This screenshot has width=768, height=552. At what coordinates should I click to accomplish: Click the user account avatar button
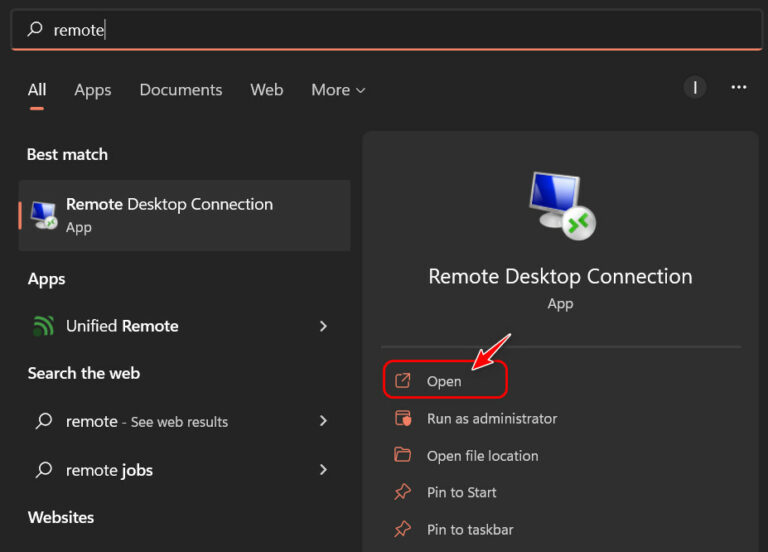695,88
